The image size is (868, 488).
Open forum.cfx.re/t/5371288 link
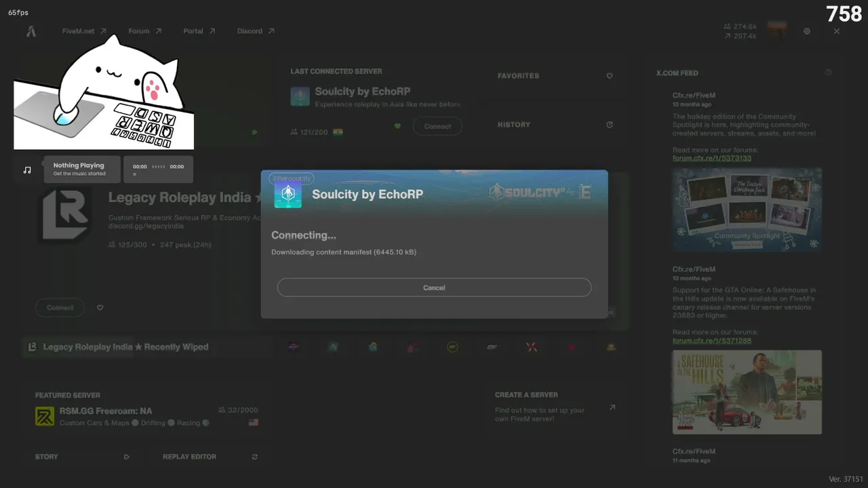[712, 340]
